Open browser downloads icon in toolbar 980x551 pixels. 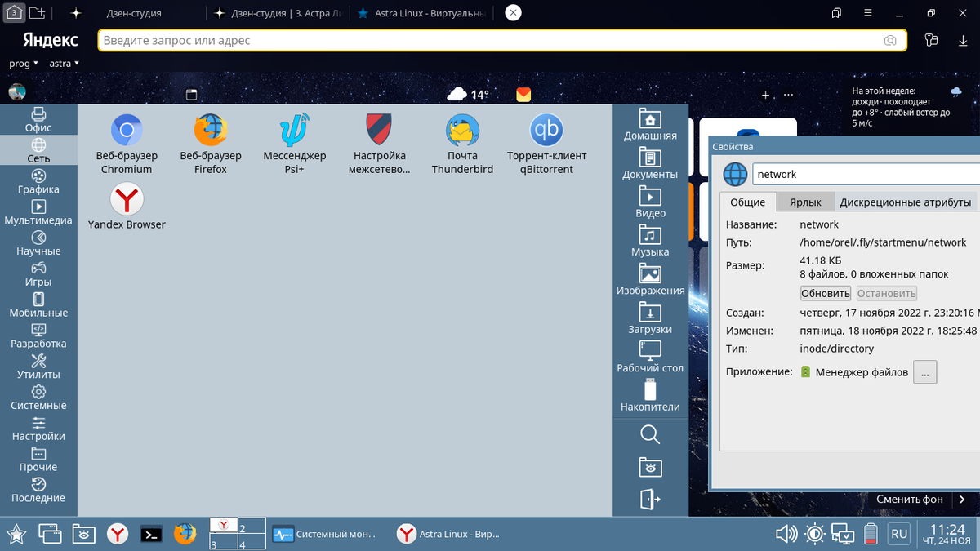click(962, 40)
